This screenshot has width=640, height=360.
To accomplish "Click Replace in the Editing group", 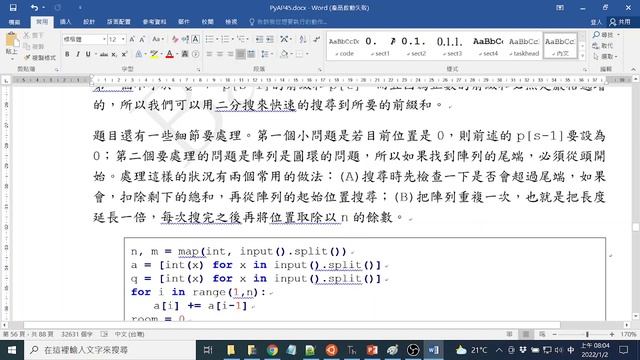I will pos(603,46).
